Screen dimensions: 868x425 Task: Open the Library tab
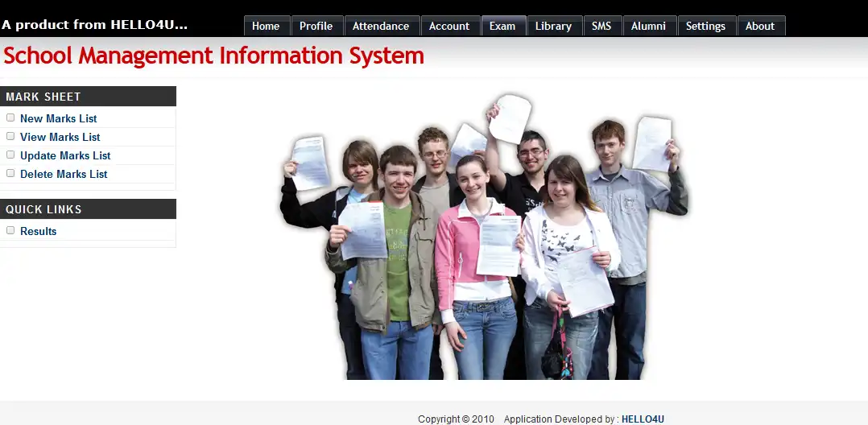tap(554, 26)
